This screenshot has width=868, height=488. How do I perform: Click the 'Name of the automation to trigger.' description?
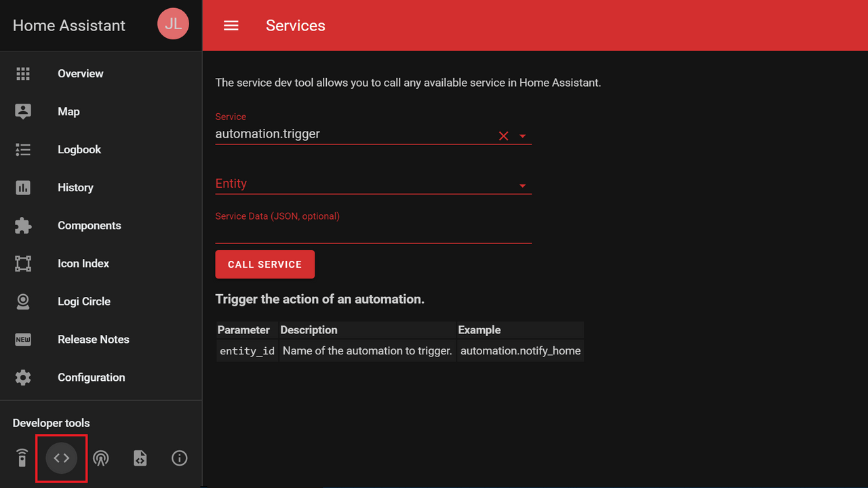pyautogui.click(x=368, y=351)
